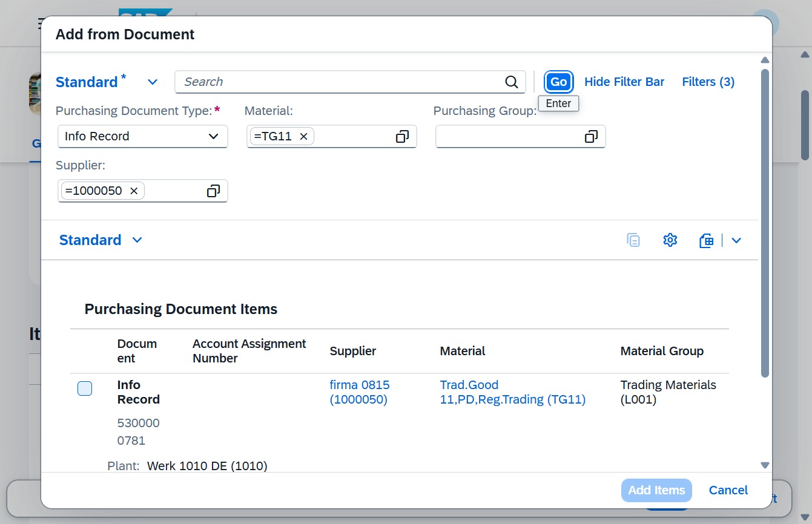This screenshot has width=812, height=524.
Task: Click the dialog scroll down arrow
Action: (765, 465)
